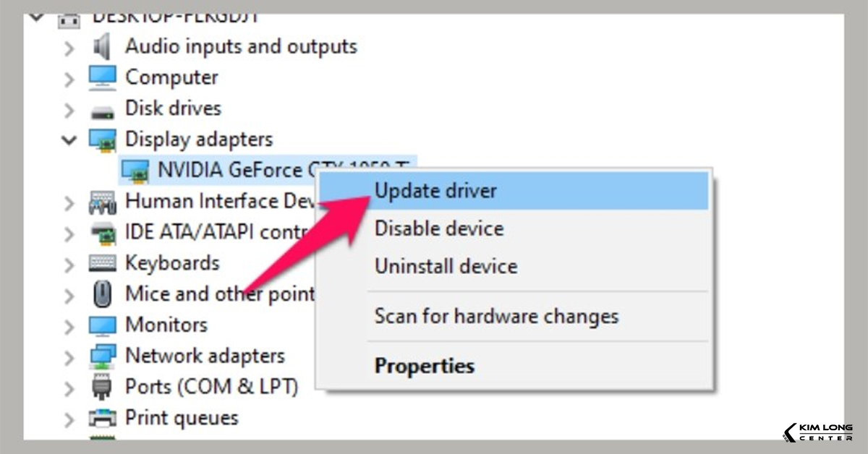Screen dimensions: 868x454
Task: Click the Keyboards category icon
Action: pos(102,263)
